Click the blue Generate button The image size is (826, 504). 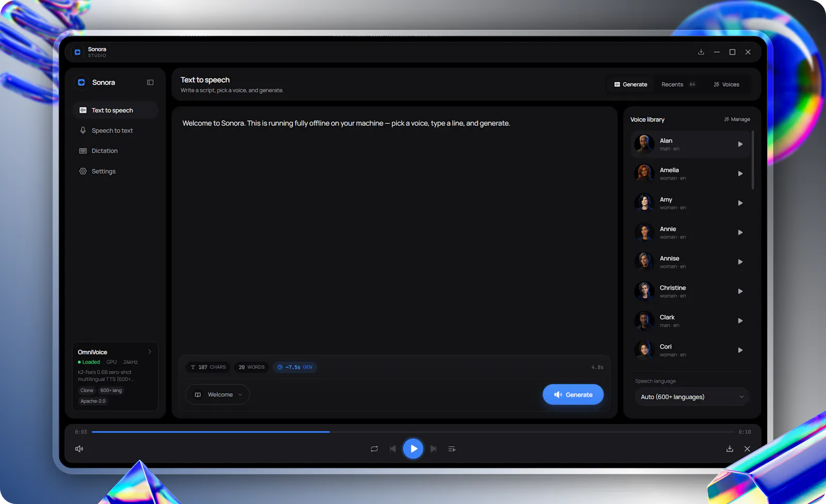[573, 395]
